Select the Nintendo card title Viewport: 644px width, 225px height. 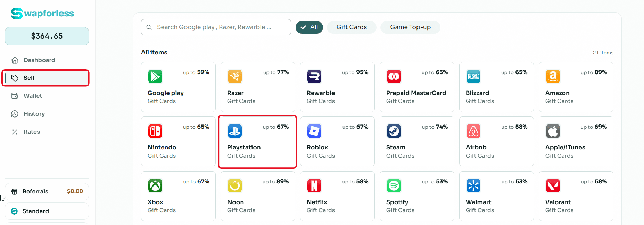click(x=162, y=147)
